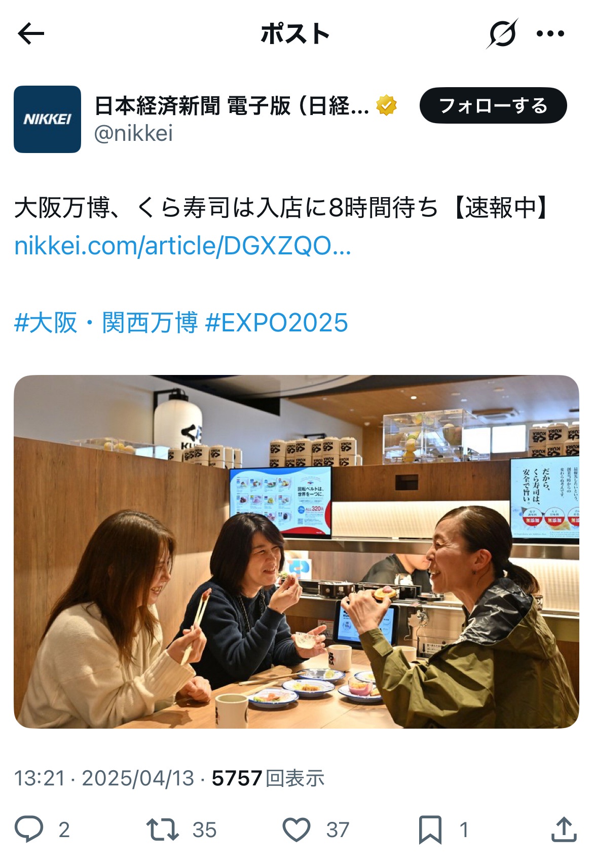Viewport: 593px width, 868px height.
Task: Tap the reply speech bubble icon
Action: 29,829
